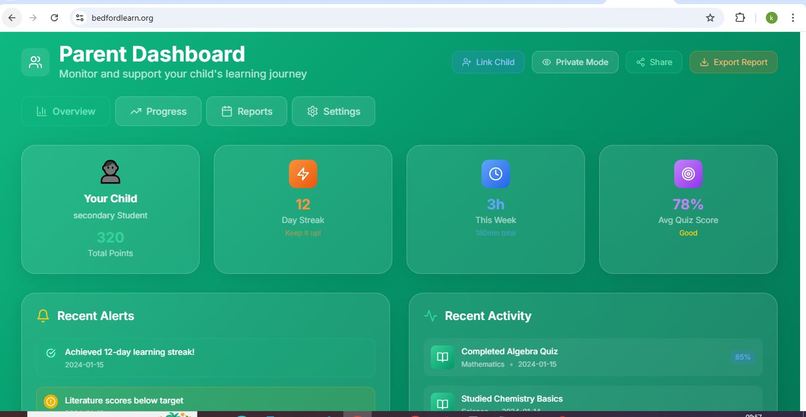This screenshot has width=806, height=417.
Task: Reload the page
Action: click(54, 18)
